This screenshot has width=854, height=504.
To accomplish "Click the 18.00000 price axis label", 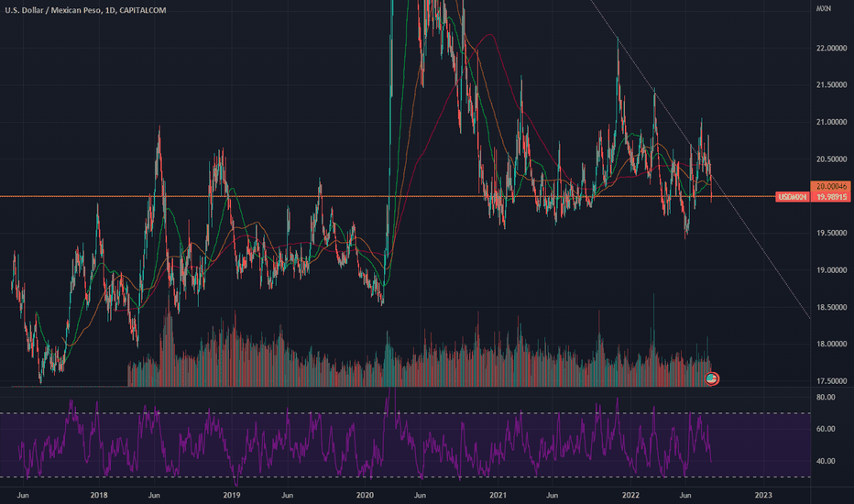I will (x=831, y=344).
